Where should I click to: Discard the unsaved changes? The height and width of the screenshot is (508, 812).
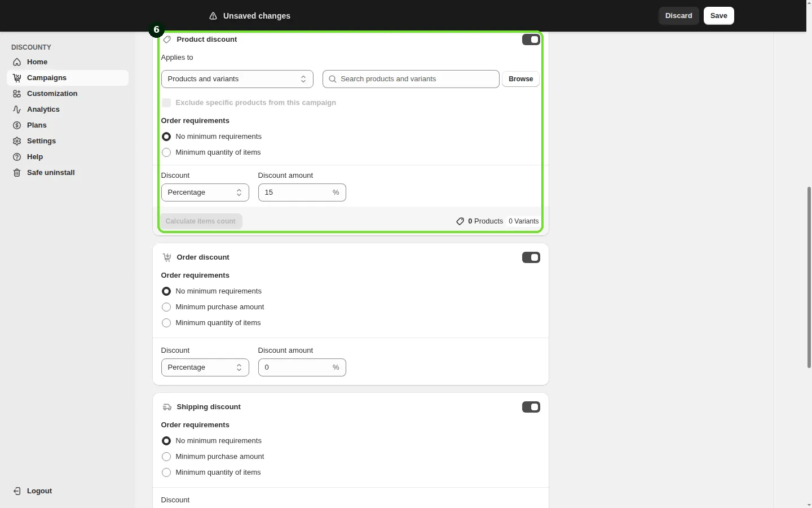click(x=679, y=16)
